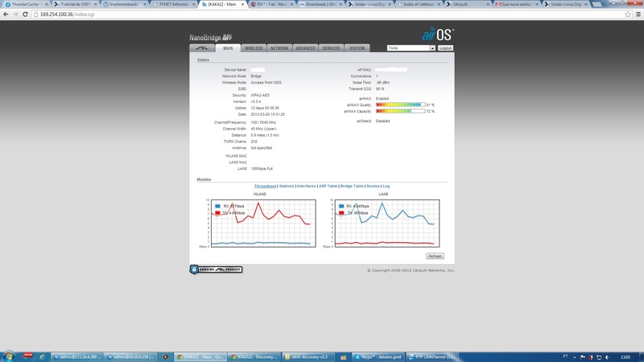
Task: Click the airMAX Capacity bar
Action: [x=400, y=111]
